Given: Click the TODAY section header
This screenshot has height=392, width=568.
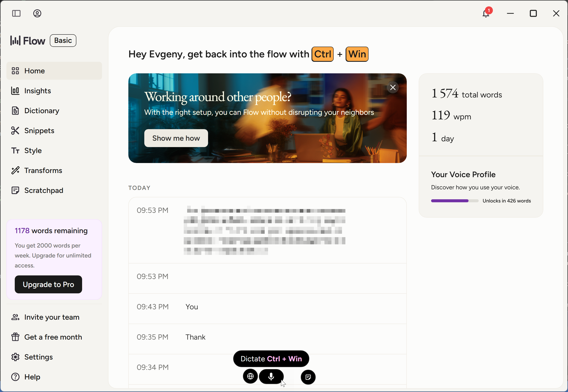Looking at the screenshot, I should (139, 188).
